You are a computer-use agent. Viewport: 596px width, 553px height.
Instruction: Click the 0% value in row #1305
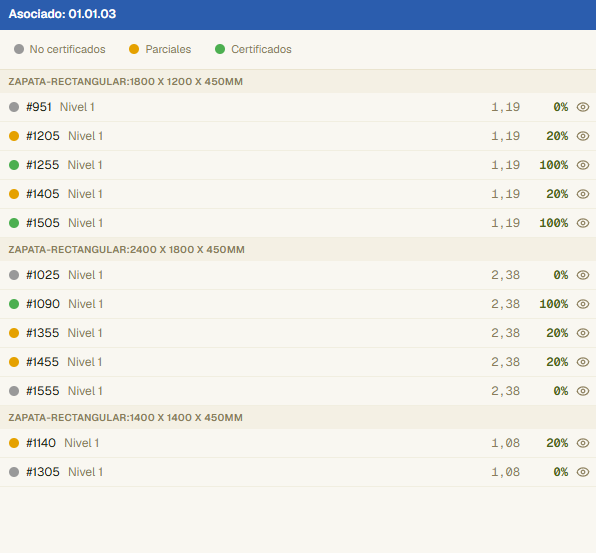[561, 472]
